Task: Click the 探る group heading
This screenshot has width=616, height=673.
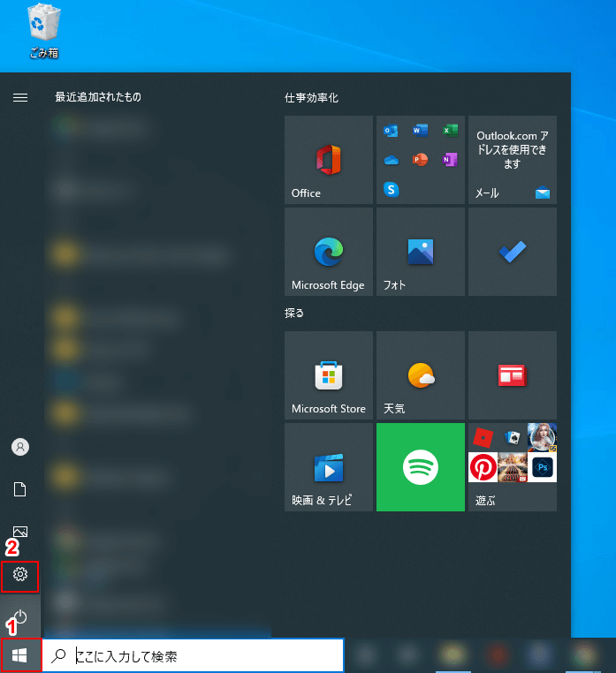Action: [293, 314]
